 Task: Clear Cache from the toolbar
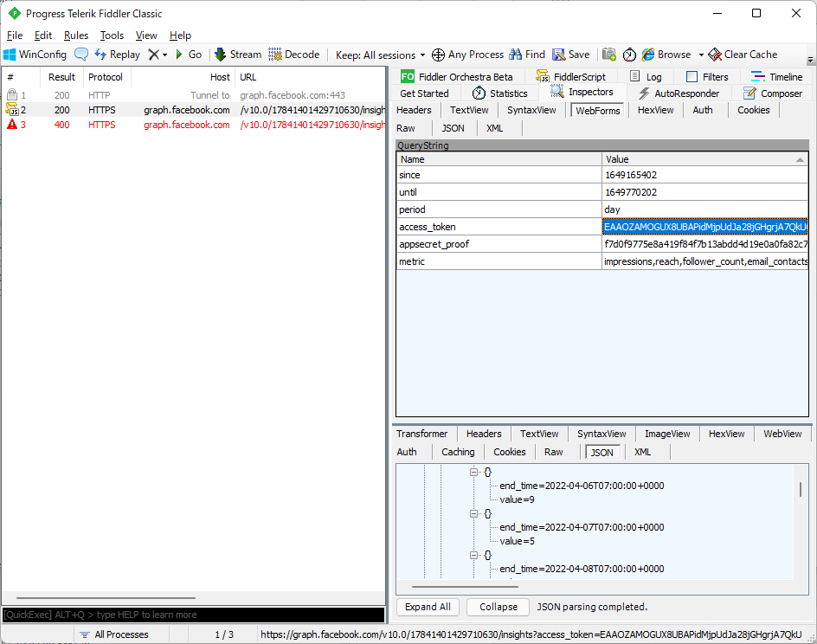(x=743, y=55)
